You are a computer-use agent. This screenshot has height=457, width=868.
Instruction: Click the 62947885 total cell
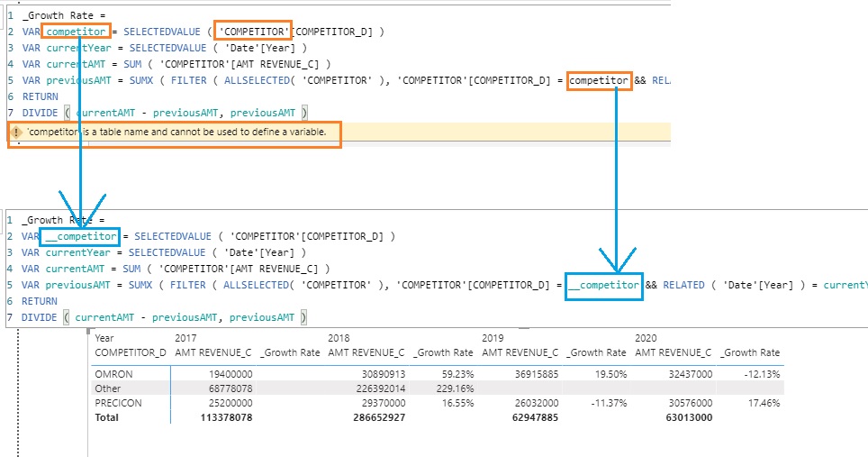click(535, 417)
